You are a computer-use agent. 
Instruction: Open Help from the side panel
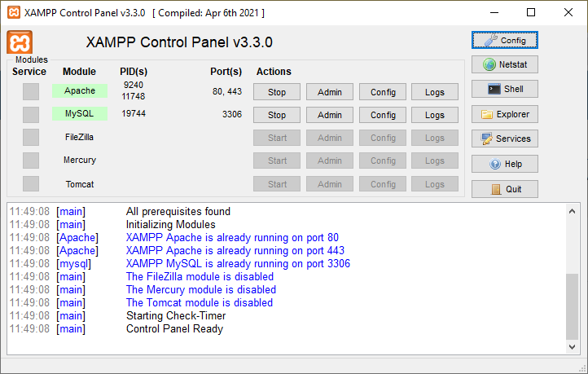pyautogui.click(x=504, y=164)
